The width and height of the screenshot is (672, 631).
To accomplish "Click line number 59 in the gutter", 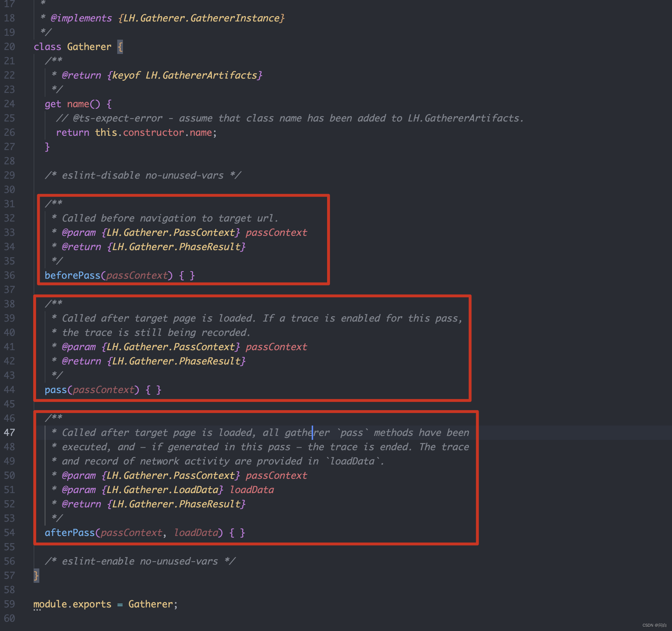I will 9,604.
